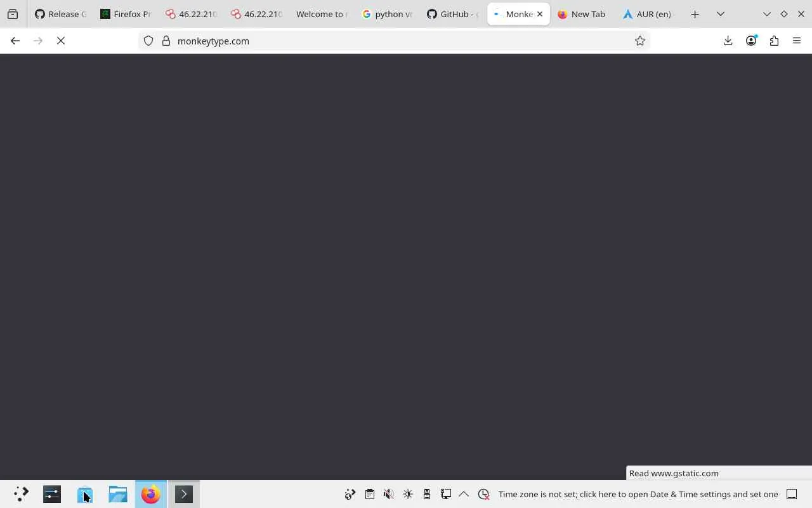
Task: Show site security padlock information
Action: [x=166, y=41]
